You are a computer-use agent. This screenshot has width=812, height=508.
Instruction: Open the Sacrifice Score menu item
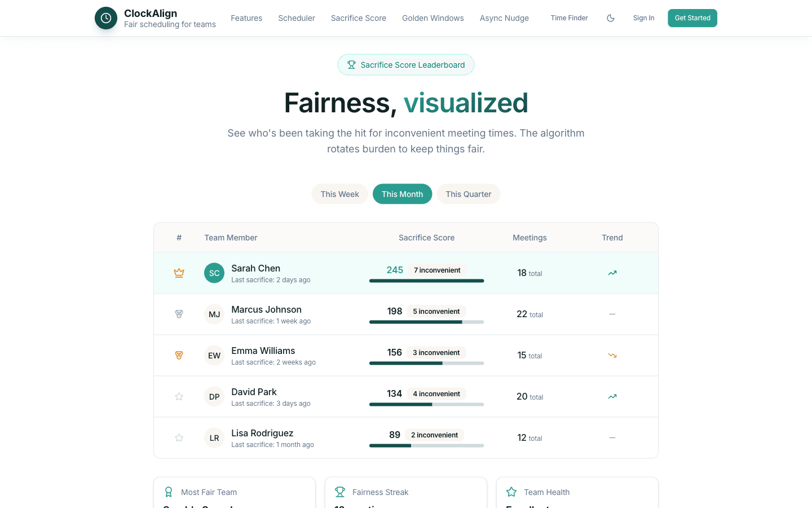click(358, 18)
